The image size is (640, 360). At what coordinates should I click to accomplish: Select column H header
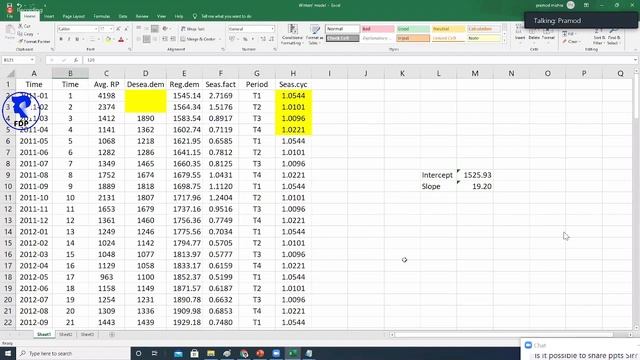point(293,73)
